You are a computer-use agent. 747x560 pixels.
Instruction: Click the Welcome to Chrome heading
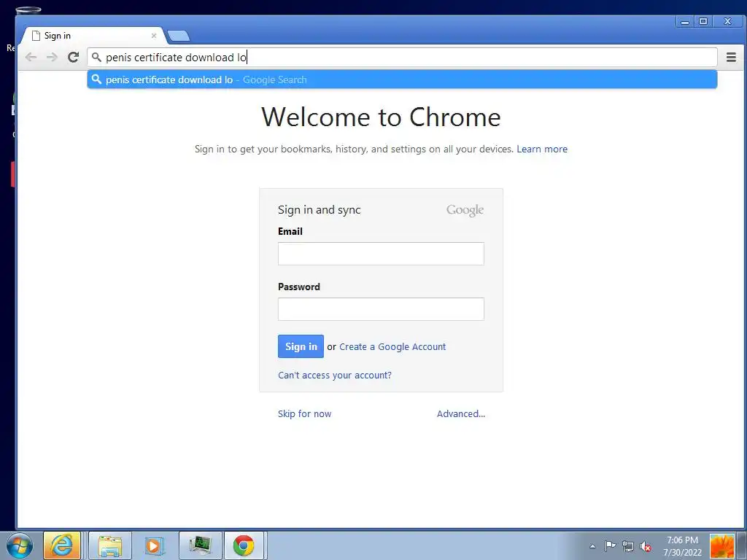[x=381, y=117]
